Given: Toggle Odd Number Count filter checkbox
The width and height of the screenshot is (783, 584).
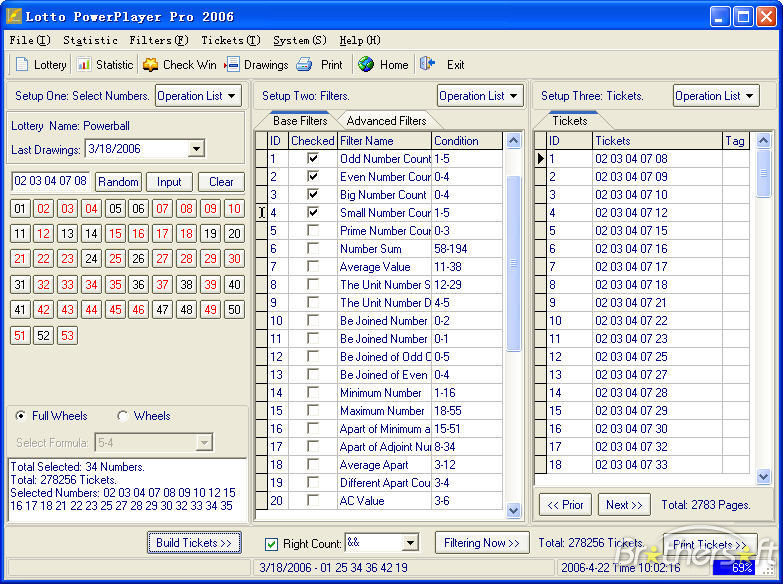Looking at the screenshot, I should click(x=313, y=159).
